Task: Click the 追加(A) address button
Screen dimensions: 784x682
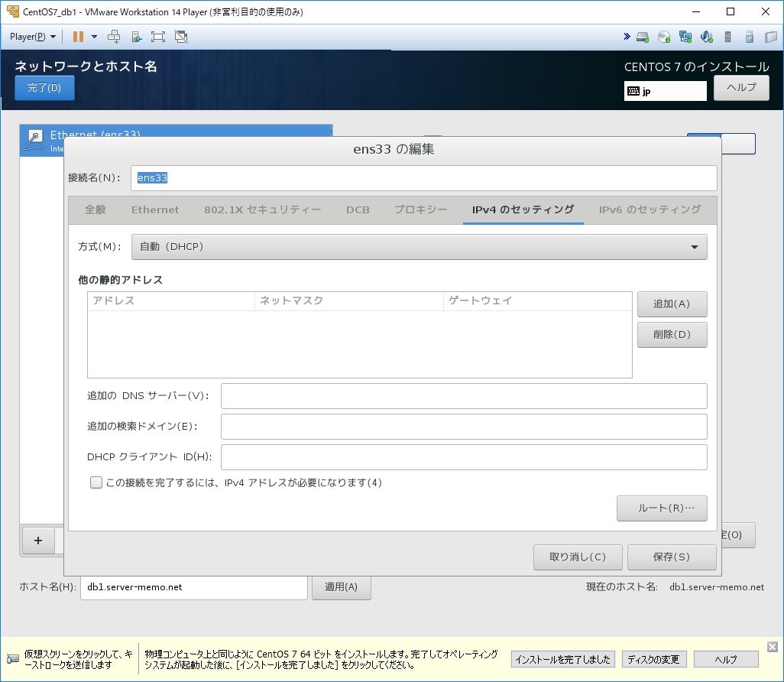Action: [x=672, y=304]
